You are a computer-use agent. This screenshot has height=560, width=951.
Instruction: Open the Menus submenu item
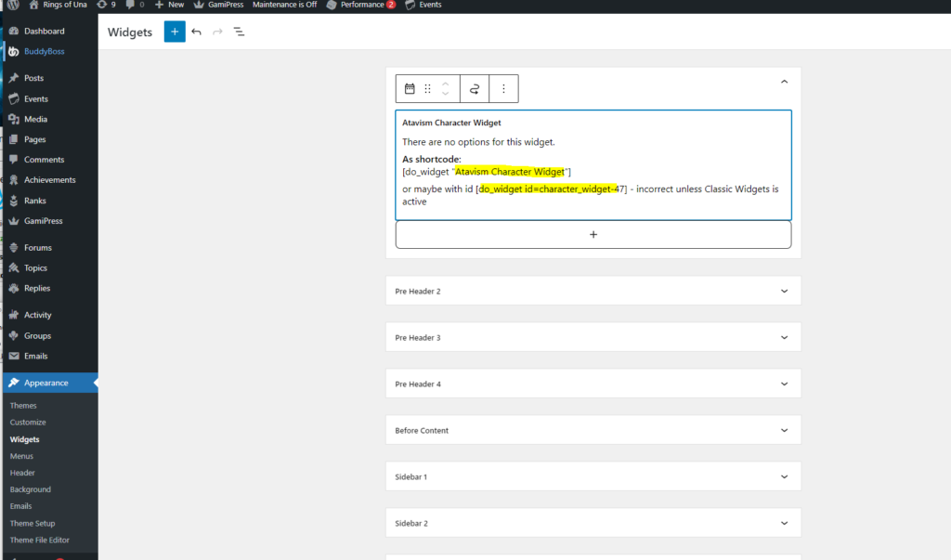pos(21,456)
